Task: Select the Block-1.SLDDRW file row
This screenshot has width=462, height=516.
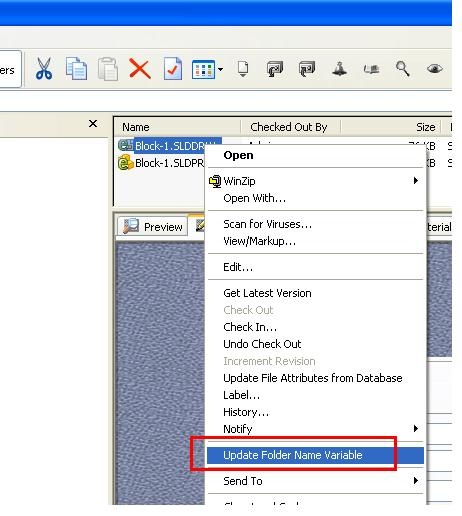Action: 170,146
